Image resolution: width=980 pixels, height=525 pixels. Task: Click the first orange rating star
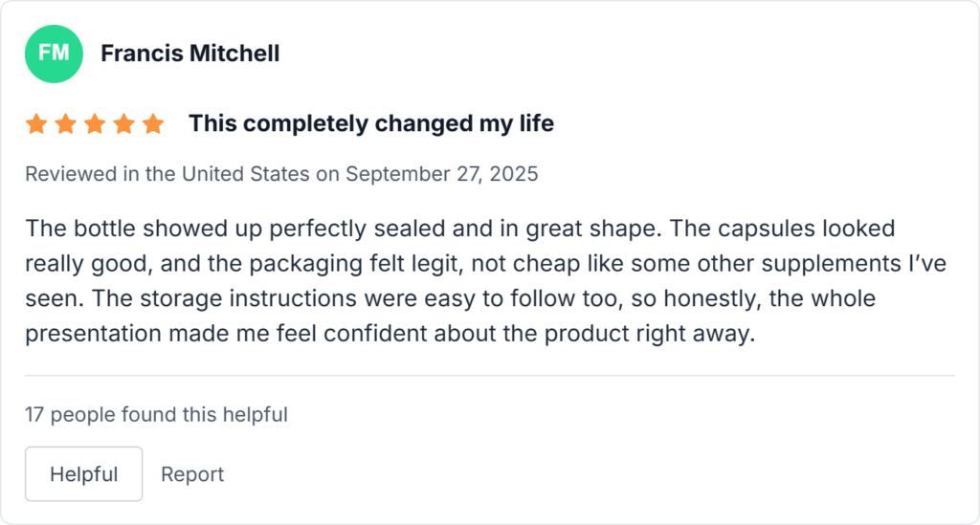[36, 124]
